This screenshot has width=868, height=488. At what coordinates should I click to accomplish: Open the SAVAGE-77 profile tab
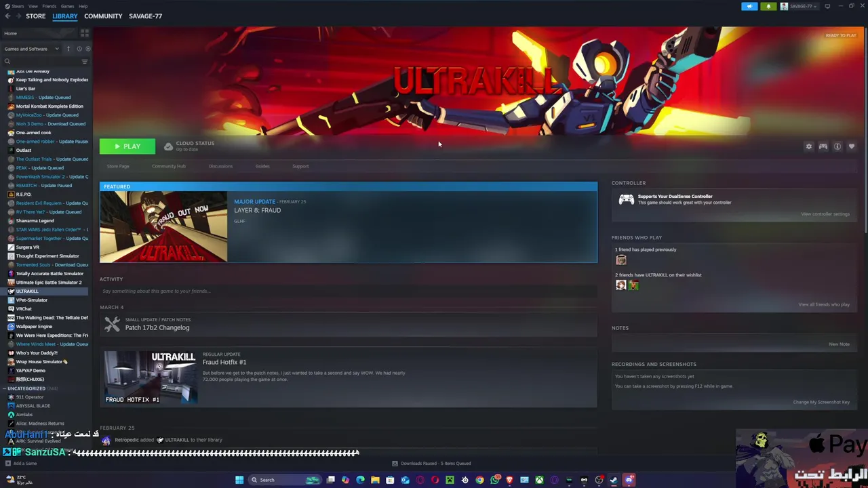(145, 16)
